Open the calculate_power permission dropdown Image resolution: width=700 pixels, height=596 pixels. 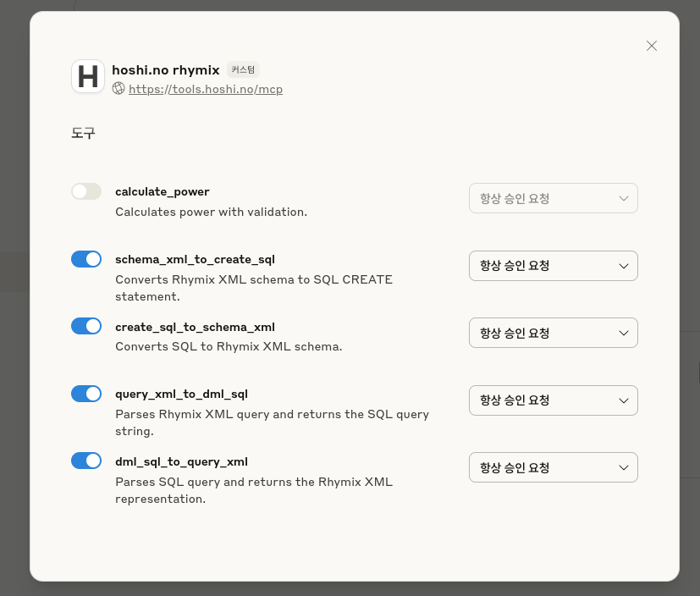point(553,198)
